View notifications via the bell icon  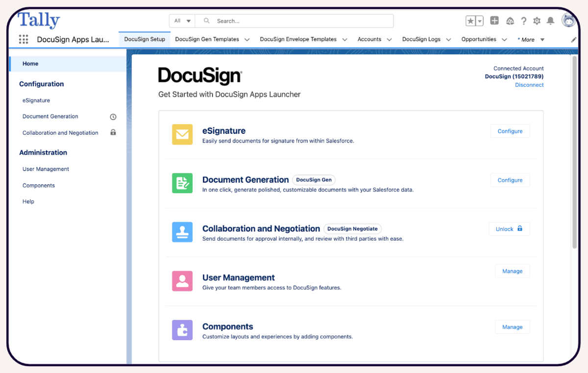pos(550,21)
